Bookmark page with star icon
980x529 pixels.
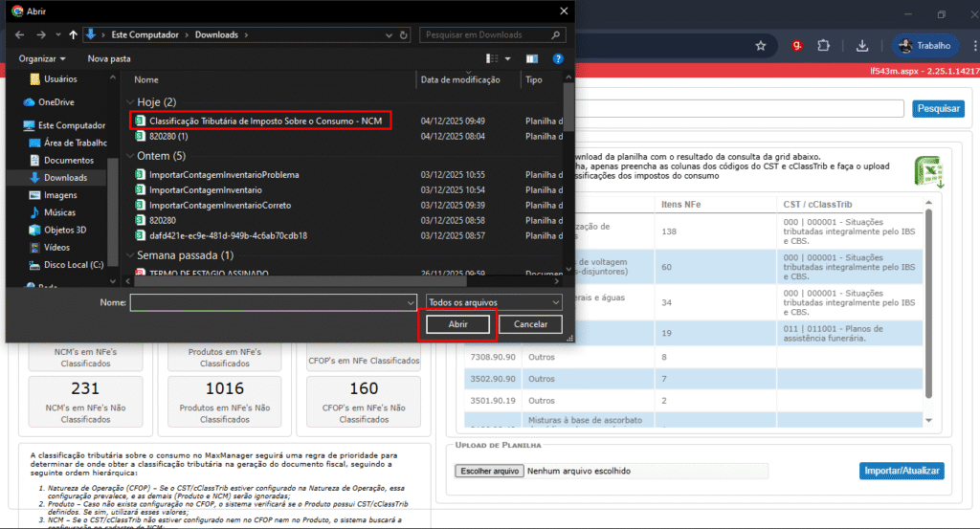pyautogui.click(x=761, y=45)
